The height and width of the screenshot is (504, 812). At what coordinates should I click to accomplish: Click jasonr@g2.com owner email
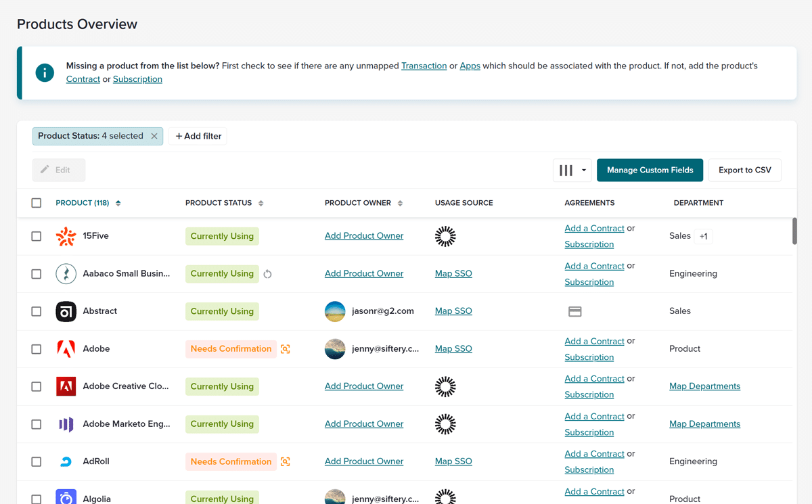[383, 311]
